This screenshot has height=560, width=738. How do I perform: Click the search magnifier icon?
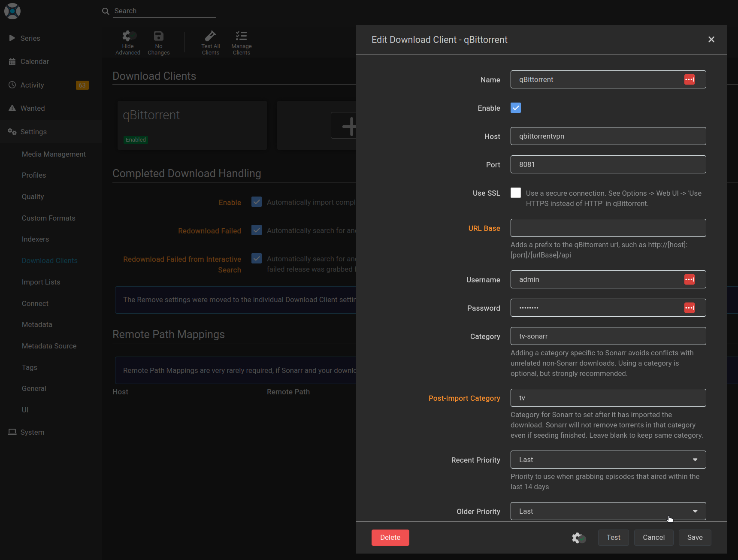coord(106,11)
